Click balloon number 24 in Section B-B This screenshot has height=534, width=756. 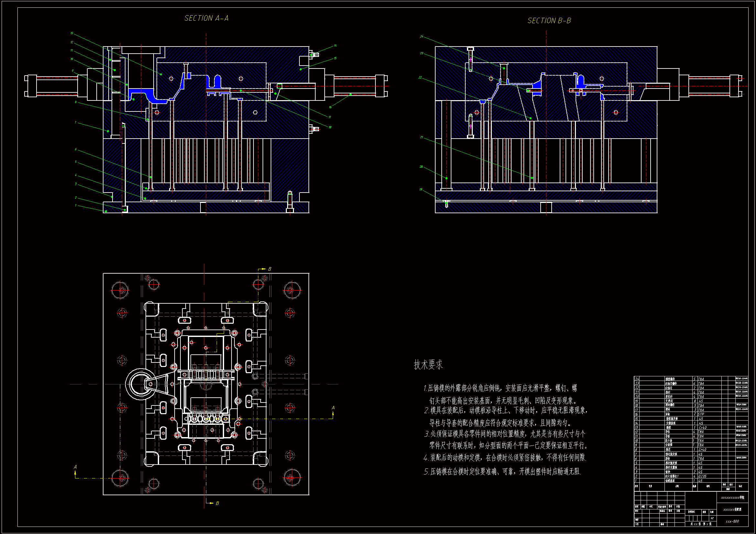pyautogui.click(x=421, y=37)
